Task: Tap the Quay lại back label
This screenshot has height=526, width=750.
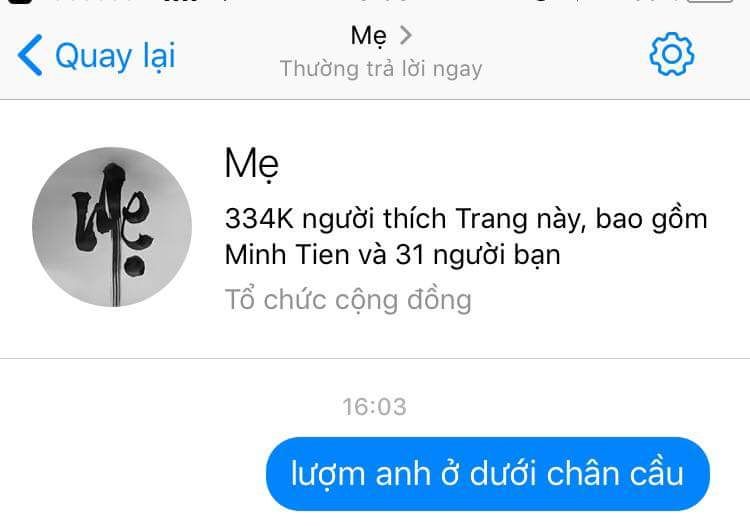Action: click(115, 56)
